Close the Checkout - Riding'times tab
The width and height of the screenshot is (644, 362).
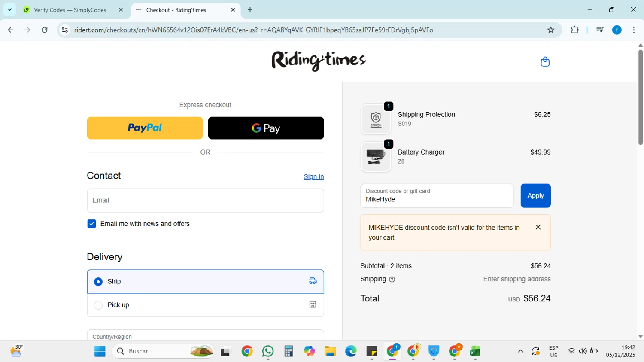tap(233, 10)
